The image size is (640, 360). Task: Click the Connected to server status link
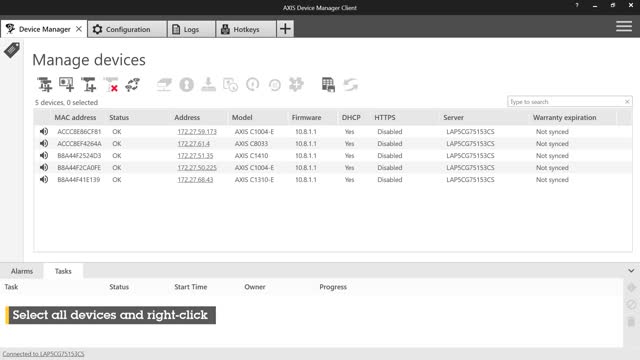[43, 354]
